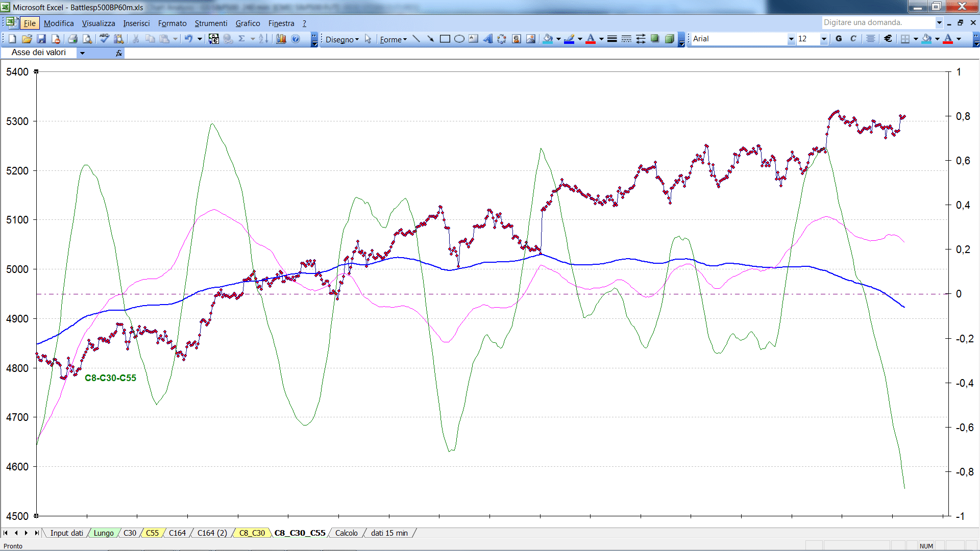Viewport: 980px width, 551px height.
Task: Switch to the C8_C30 sheet tab
Action: pos(252,533)
